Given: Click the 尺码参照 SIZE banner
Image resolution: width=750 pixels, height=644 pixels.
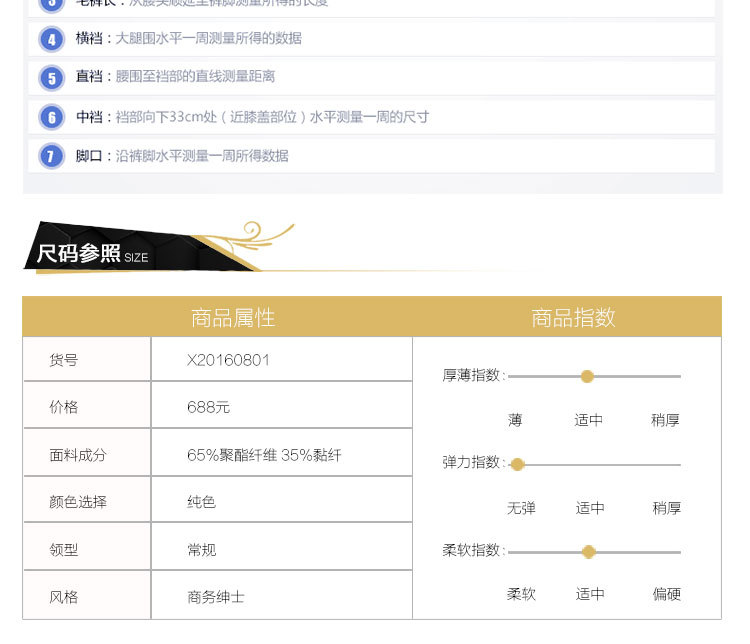Looking at the screenshot, I should coord(143,247).
